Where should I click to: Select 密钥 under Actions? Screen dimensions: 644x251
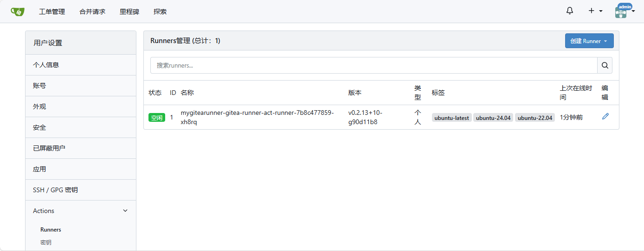tap(46, 242)
